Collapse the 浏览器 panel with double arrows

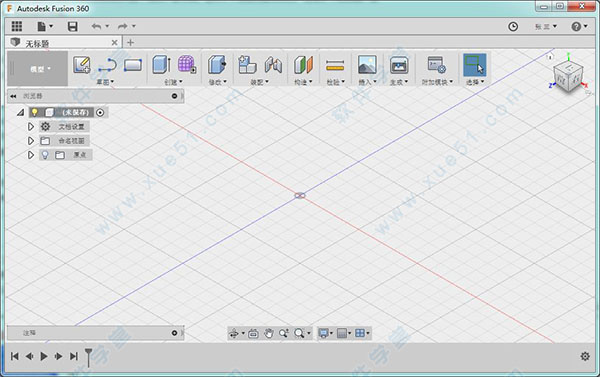point(13,96)
